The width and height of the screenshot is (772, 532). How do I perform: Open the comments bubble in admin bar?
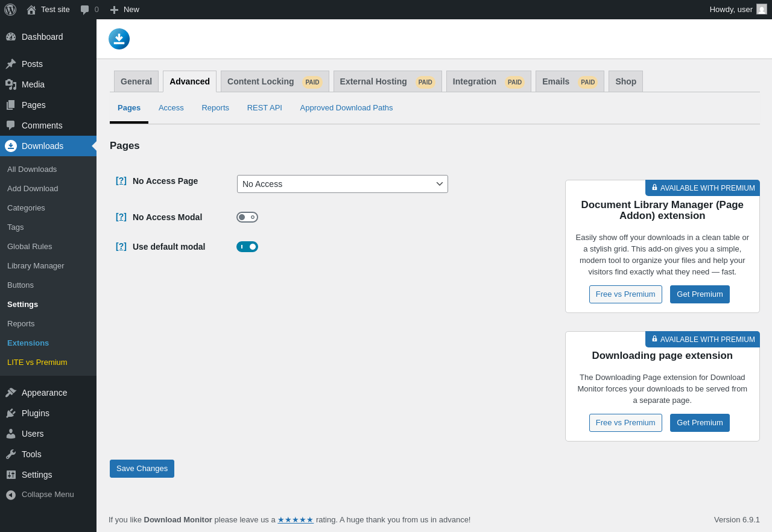point(85,10)
